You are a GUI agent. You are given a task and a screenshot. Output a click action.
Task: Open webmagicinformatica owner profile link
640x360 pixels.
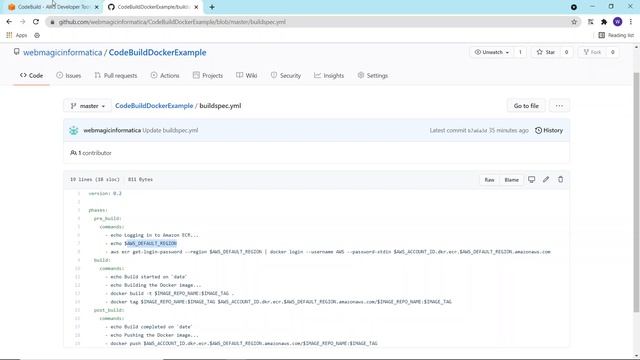(62, 52)
